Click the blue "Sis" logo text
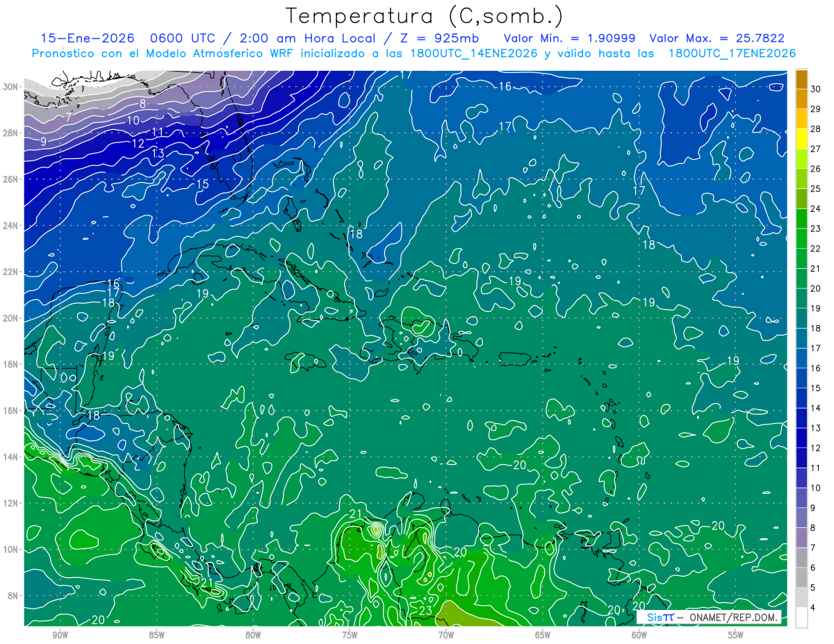The image size is (834, 644). tap(655, 618)
